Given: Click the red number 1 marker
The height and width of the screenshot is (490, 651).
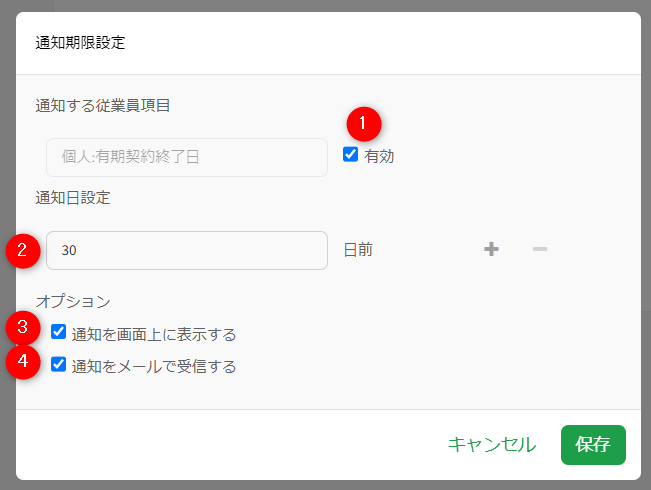Looking at the screenshot, I should click(x=364, y=124).
